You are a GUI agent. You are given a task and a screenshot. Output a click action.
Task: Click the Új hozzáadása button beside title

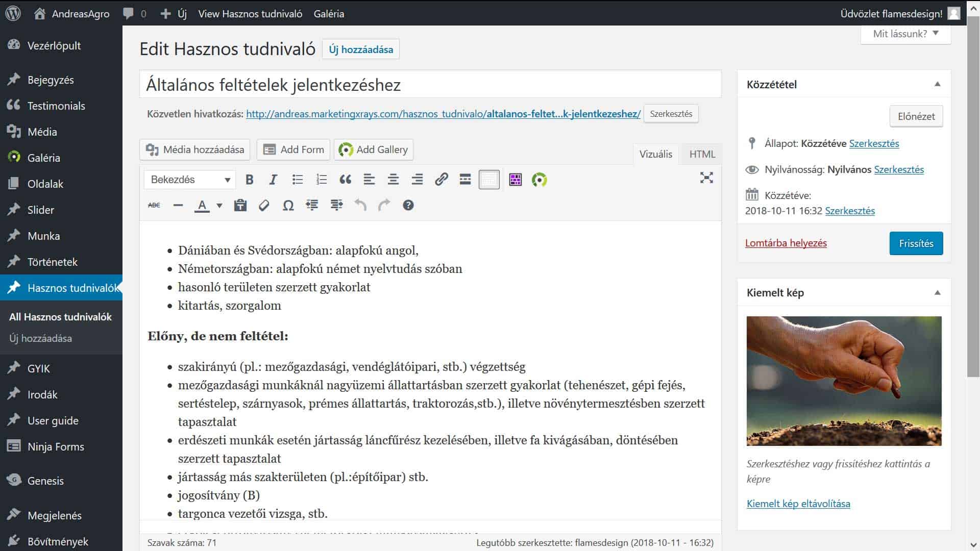(x=361, y=49)
